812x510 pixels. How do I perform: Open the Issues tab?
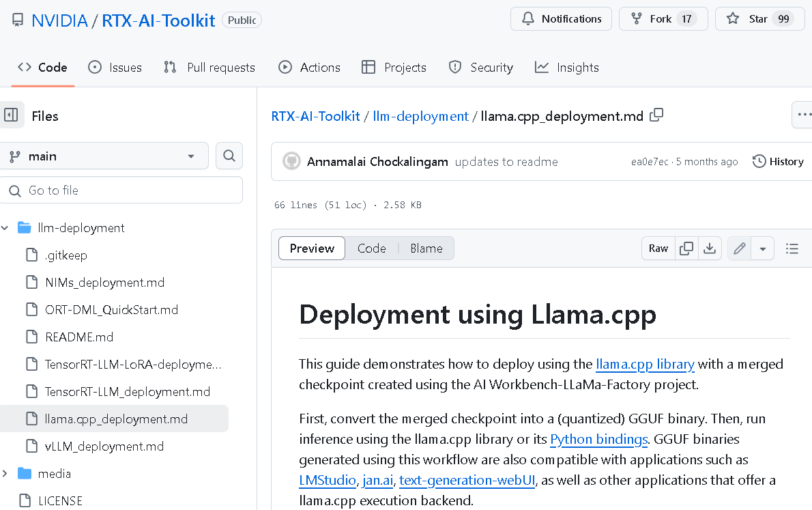pyautogui.click(x=115, y=68)
